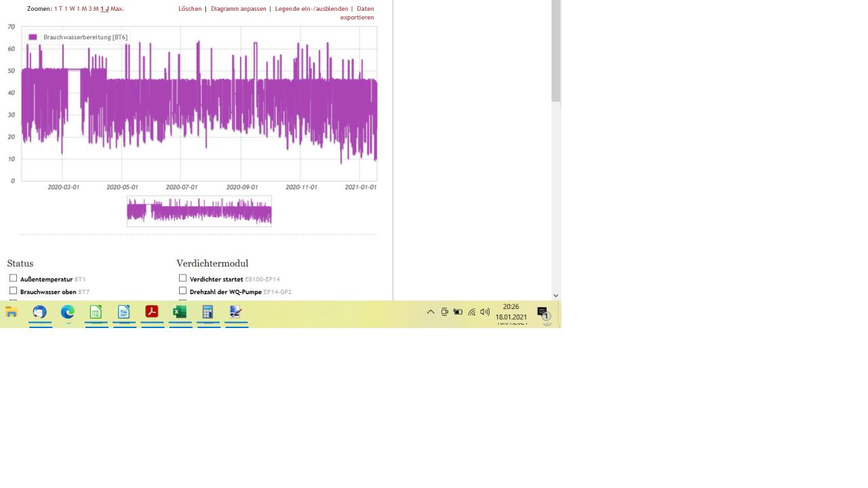The width and height of the screenshot is (868, 488).
Task: Tick the Verdichter startet checkbox
Action: [182, 279]
